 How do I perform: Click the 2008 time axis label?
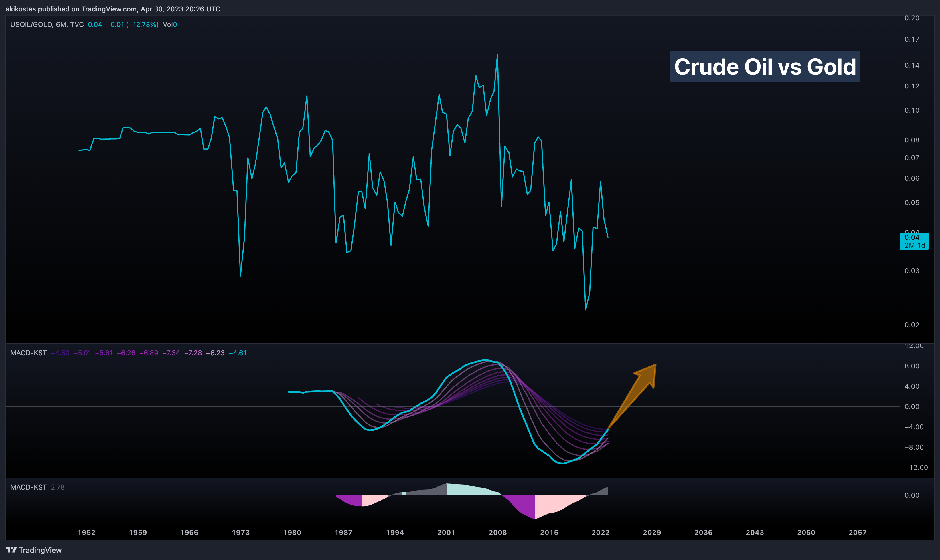[x=498, y=533]
